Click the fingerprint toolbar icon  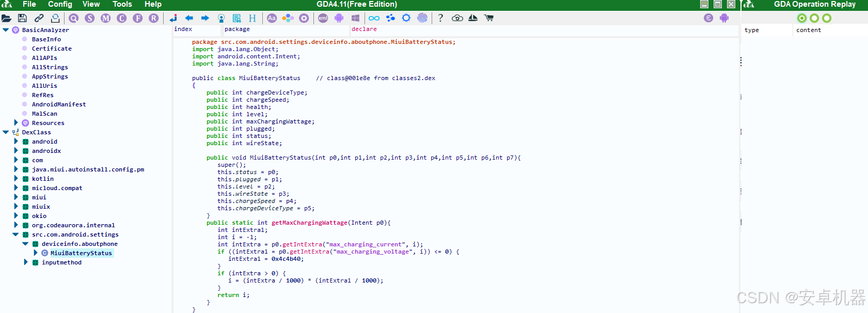tap(422, 18)
